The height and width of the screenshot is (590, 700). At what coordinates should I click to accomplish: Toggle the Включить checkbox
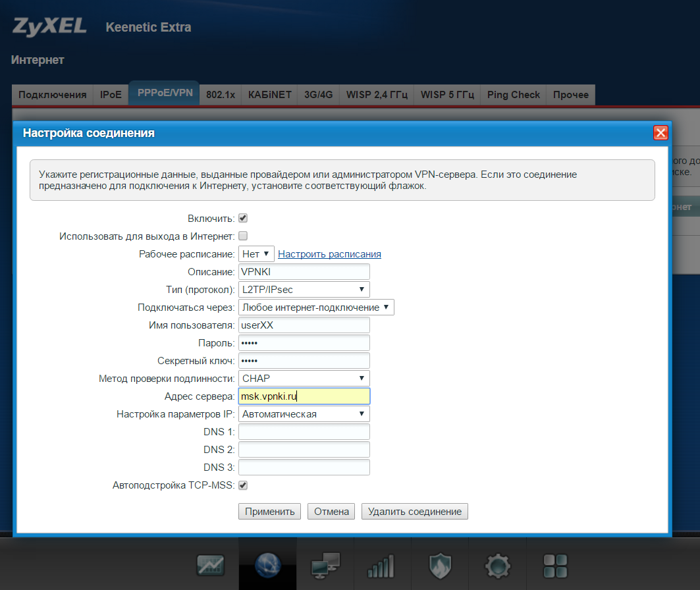click(x=243, y=218)
